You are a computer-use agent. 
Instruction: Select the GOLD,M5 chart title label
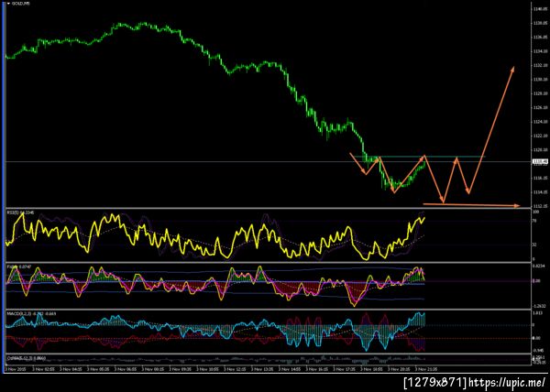tap(21, 4)
